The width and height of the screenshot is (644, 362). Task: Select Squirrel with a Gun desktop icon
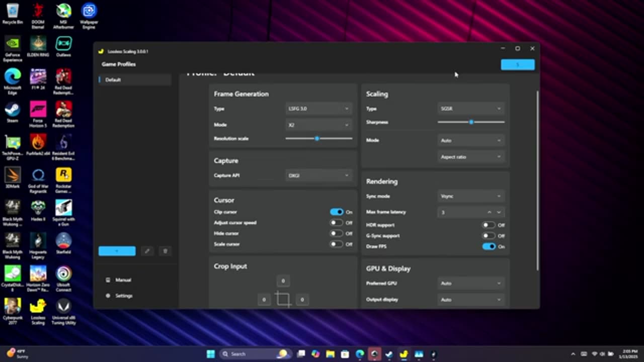coord(63,213)
